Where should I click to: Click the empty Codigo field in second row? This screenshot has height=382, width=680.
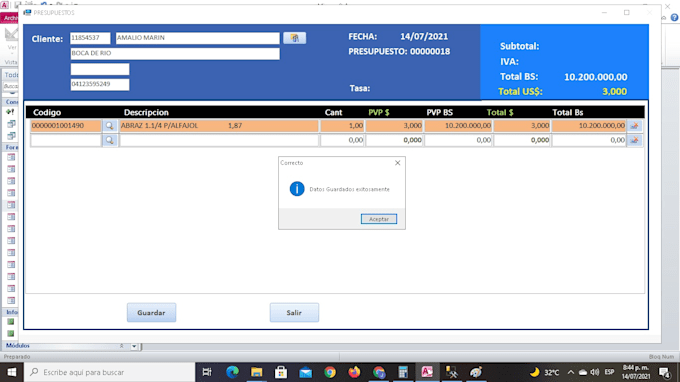tap(66, 140)
